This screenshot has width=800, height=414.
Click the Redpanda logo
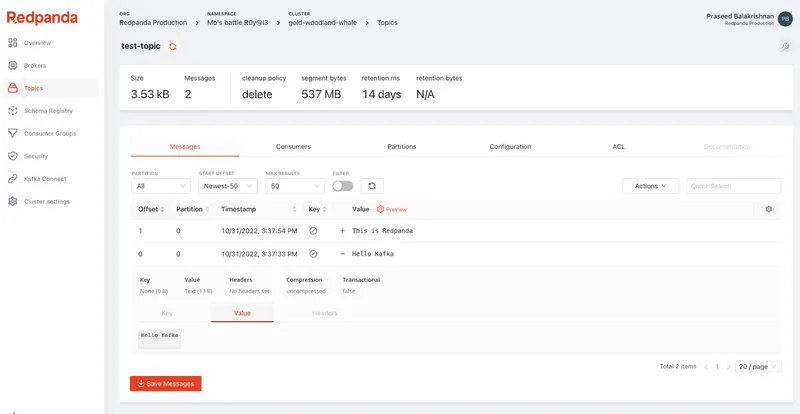tap(42, 18)
